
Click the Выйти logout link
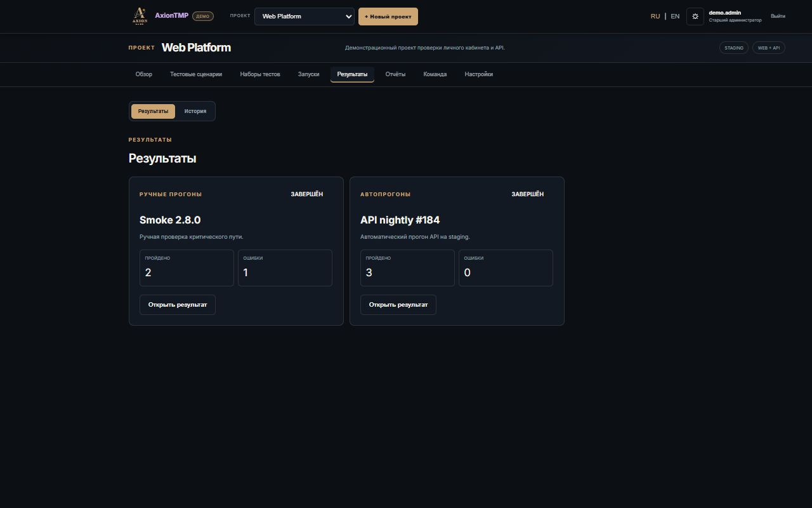point(778,17)
